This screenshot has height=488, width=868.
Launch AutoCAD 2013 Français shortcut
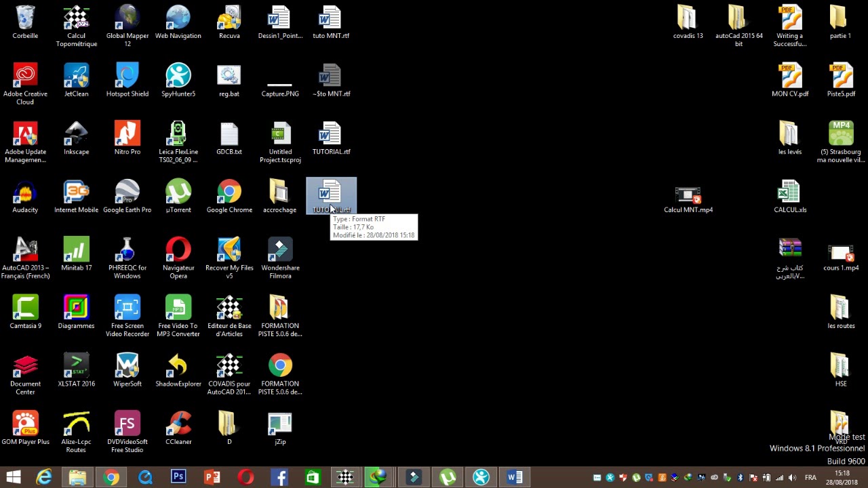[x=25, y=258]
